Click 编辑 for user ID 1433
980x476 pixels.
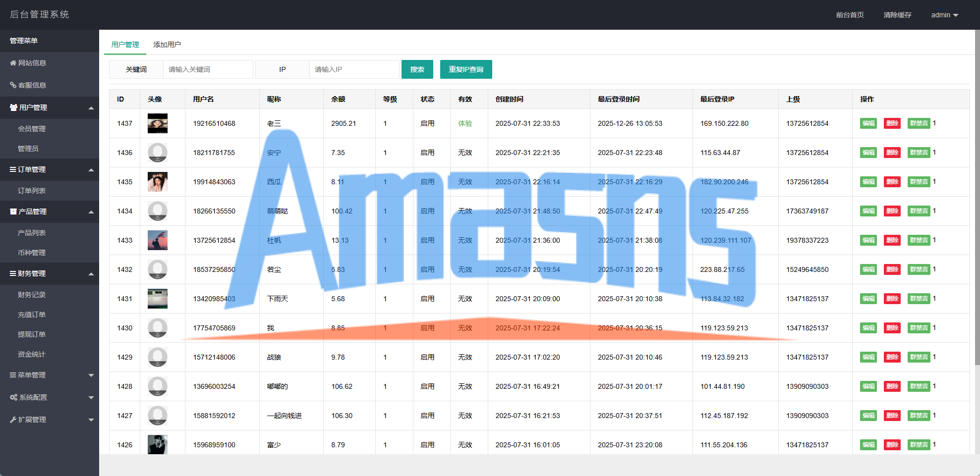coord(868,240)
